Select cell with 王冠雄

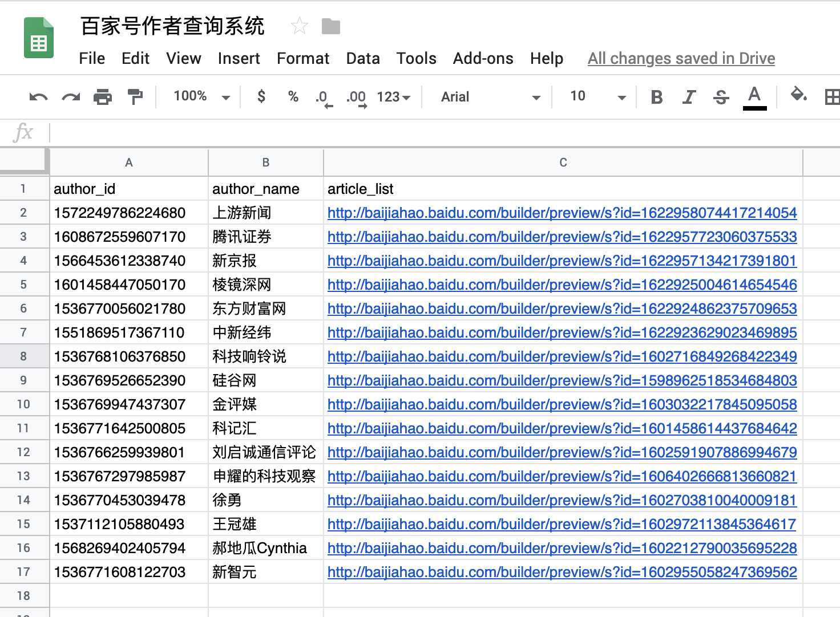266,524
